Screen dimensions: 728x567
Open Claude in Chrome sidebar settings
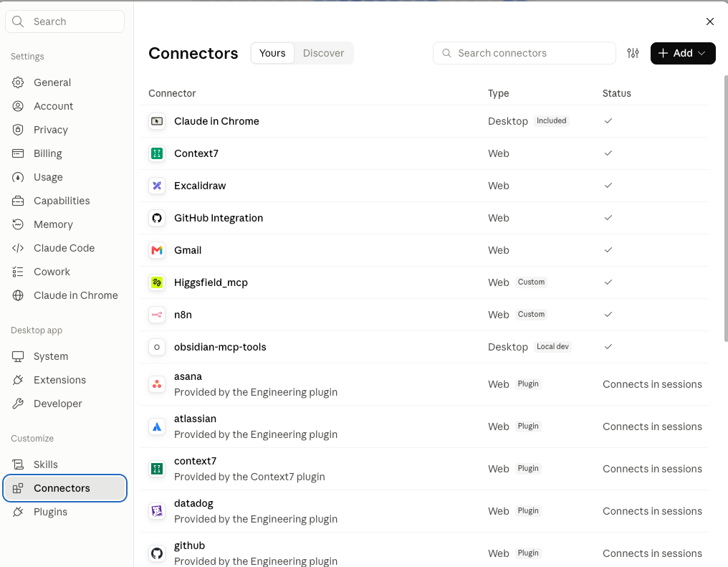tap(64, 296)
